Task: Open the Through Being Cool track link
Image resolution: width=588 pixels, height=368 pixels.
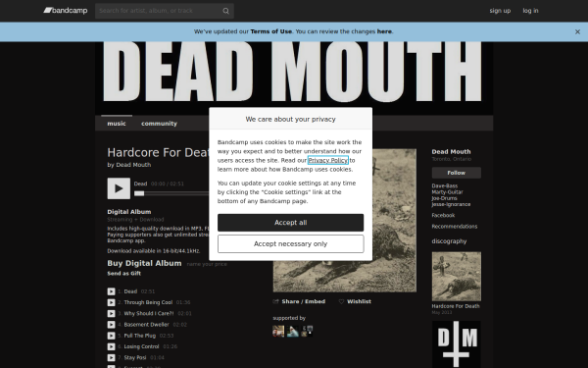Action: point(148,302)
